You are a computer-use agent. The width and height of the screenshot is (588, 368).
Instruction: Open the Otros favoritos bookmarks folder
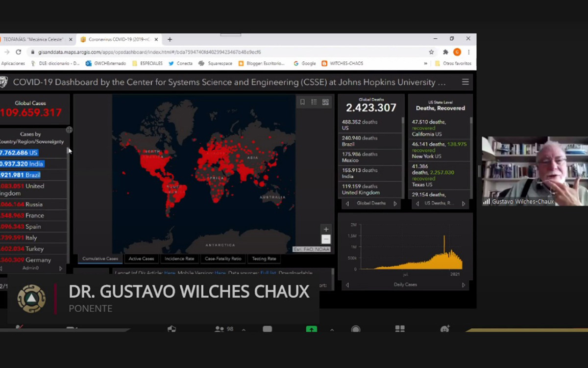(x=453, y=63)
